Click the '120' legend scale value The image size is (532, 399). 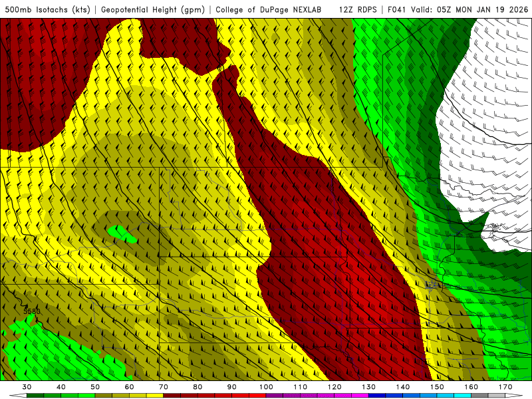pos(334,387)
